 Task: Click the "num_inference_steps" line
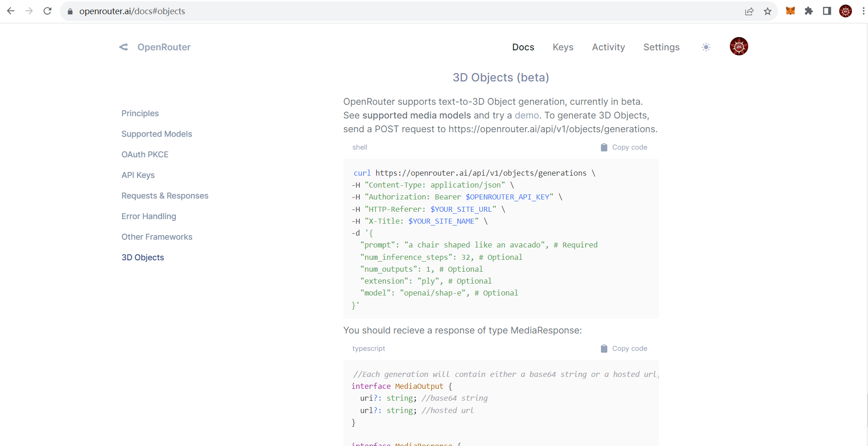coord(441,257)
